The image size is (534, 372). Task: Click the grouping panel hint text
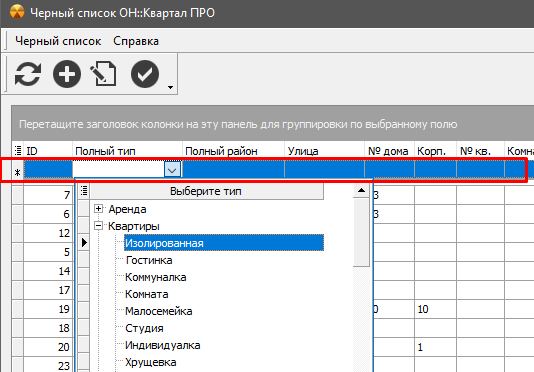[238, 124]
